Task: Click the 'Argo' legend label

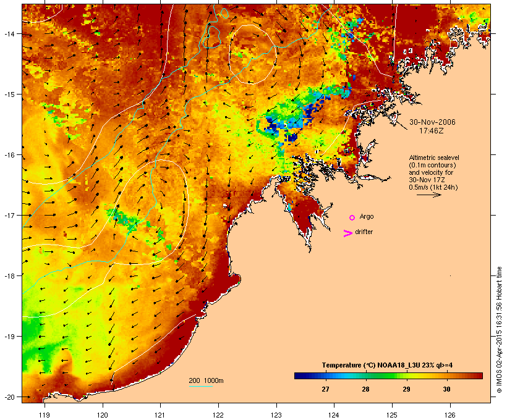Action: coord(367,216)
